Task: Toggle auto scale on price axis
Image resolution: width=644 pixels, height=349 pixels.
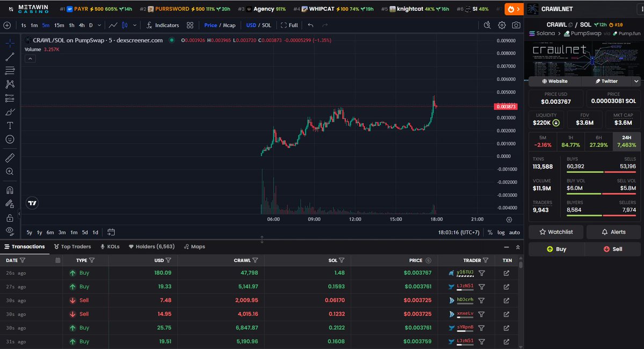Action: [515, 232]
